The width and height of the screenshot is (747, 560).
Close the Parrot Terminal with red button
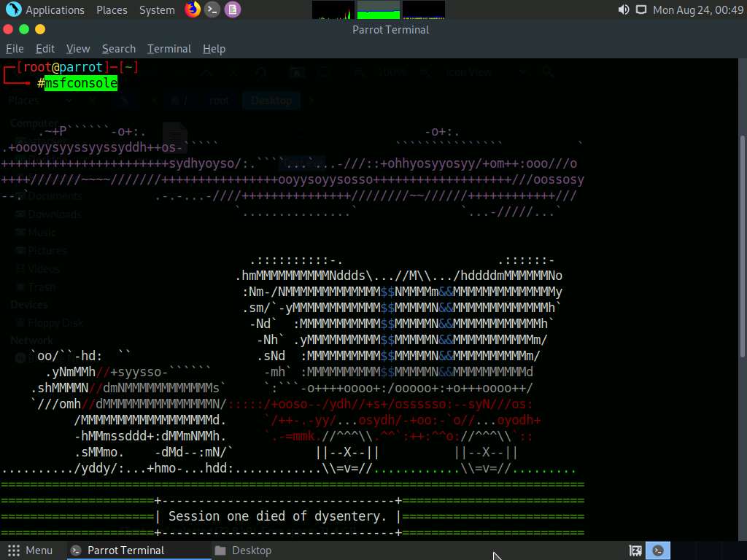[8, 29]
